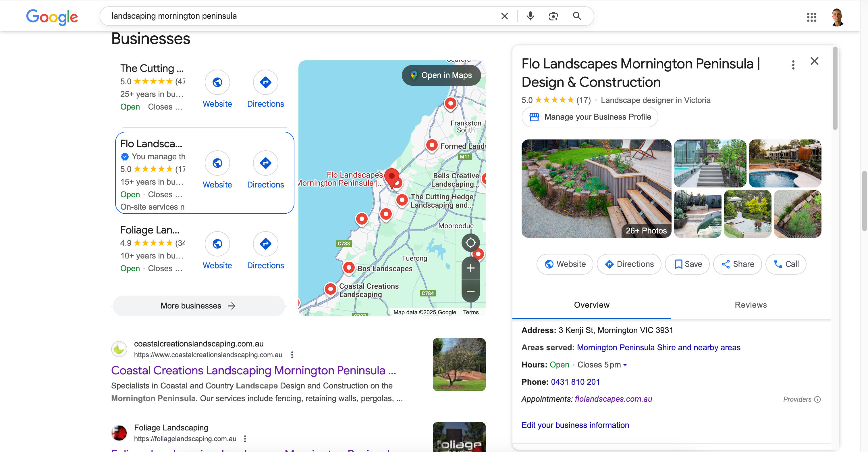This screenshot has width=868, height=452.
Task: Expand the hours dropdown arrow
Action: [625, 365]
